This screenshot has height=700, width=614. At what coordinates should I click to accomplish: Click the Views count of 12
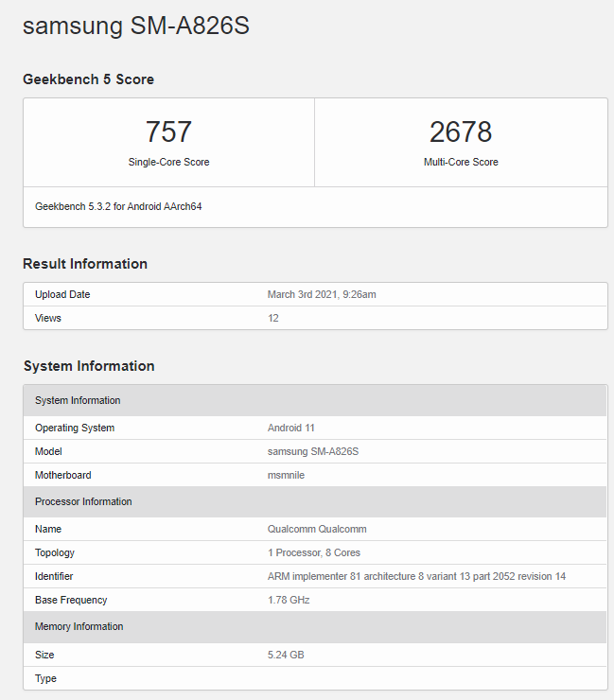click(273, 318)
